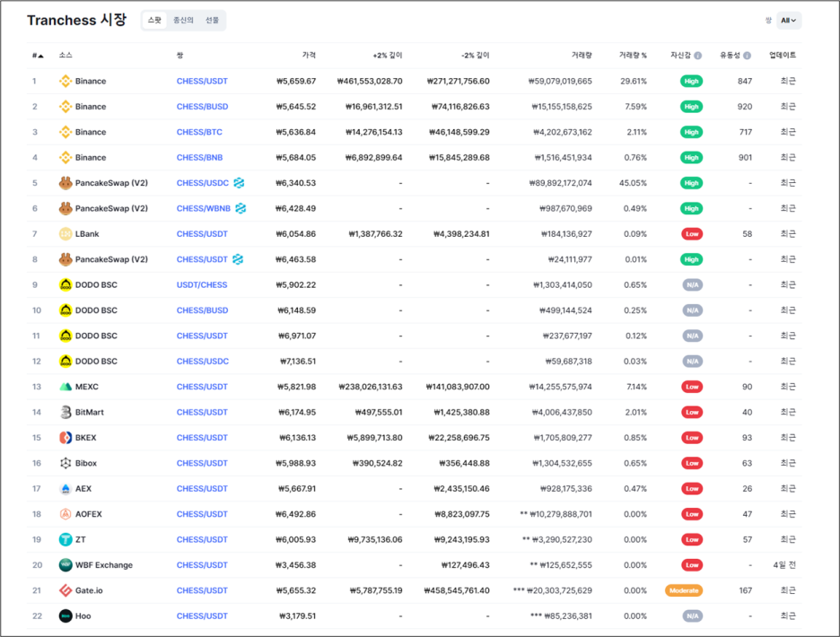Switch to the 종신의 tab
The image size is (840, 637).
point(183,21)
